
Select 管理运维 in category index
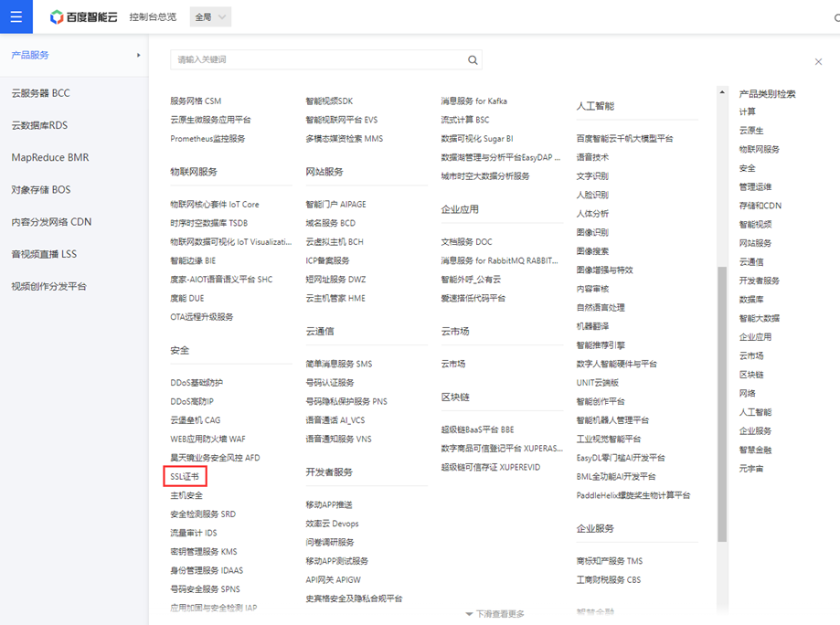click(755, 187)
